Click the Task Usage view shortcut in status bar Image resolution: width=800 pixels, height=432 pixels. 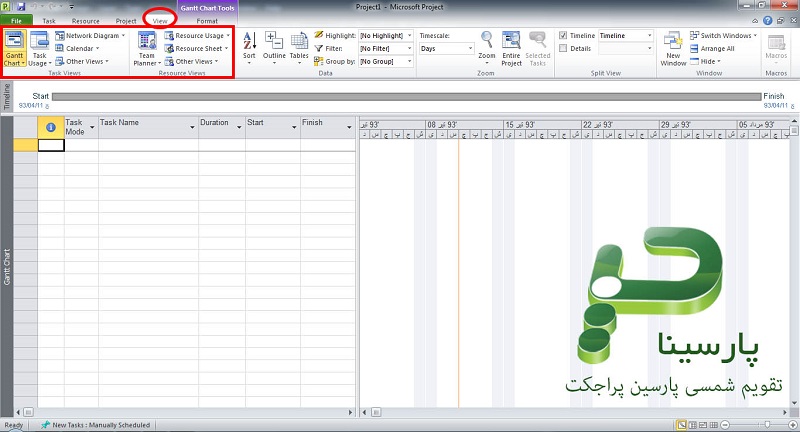point(692,425)
